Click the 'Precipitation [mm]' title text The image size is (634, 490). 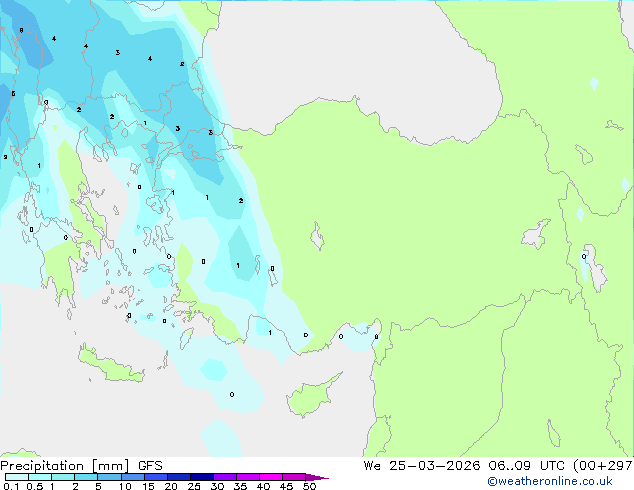[65, 466]
